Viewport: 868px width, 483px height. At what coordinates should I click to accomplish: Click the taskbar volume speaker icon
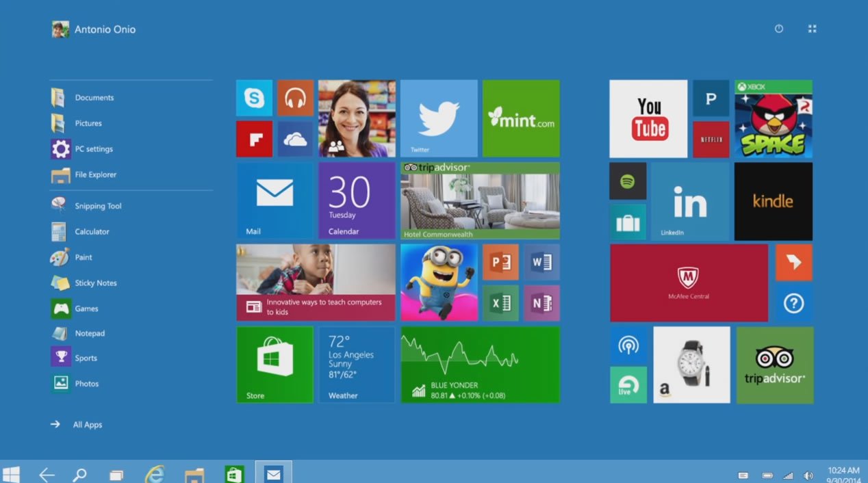pyautogui.click(x=808, y=475)
